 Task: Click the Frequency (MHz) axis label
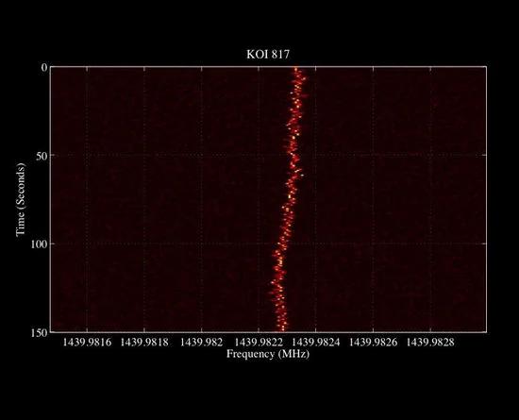[x=268, y=354]
